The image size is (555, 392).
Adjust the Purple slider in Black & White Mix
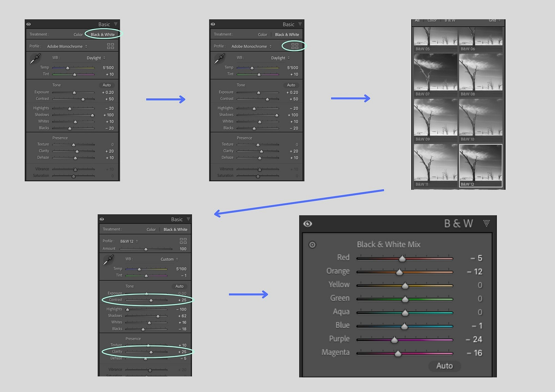404,339
